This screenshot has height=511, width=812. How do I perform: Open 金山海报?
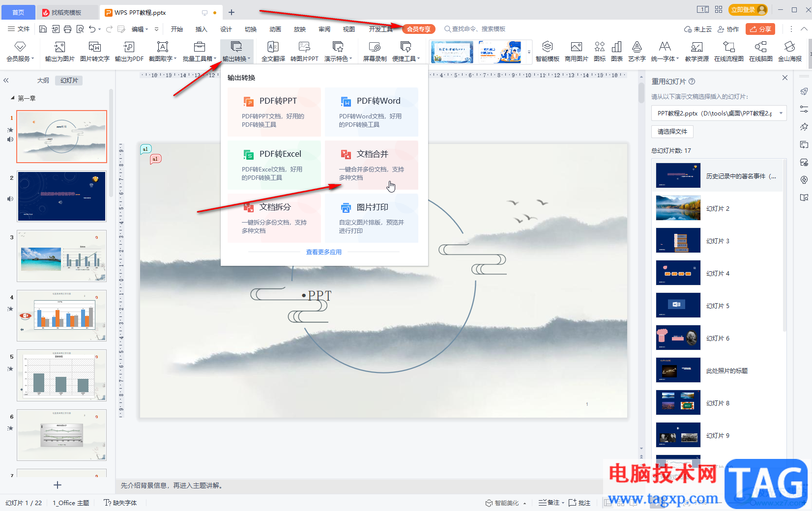(789, 52)
